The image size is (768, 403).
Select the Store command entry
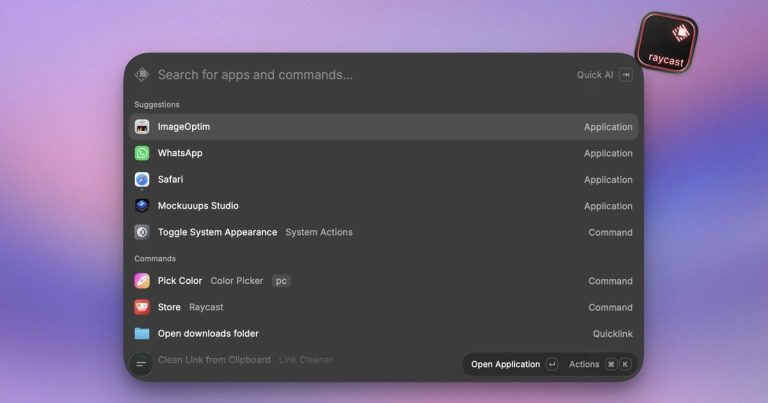(384, 307)
